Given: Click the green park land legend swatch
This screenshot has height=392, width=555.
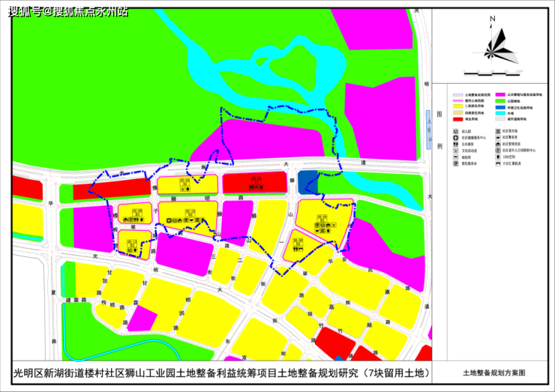Looking at the screenshot, I should [x=499, y=101].
